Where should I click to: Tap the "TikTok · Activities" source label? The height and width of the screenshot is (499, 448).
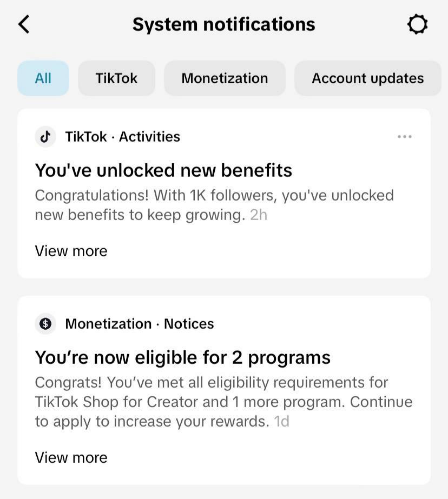[x=122, y=137]
